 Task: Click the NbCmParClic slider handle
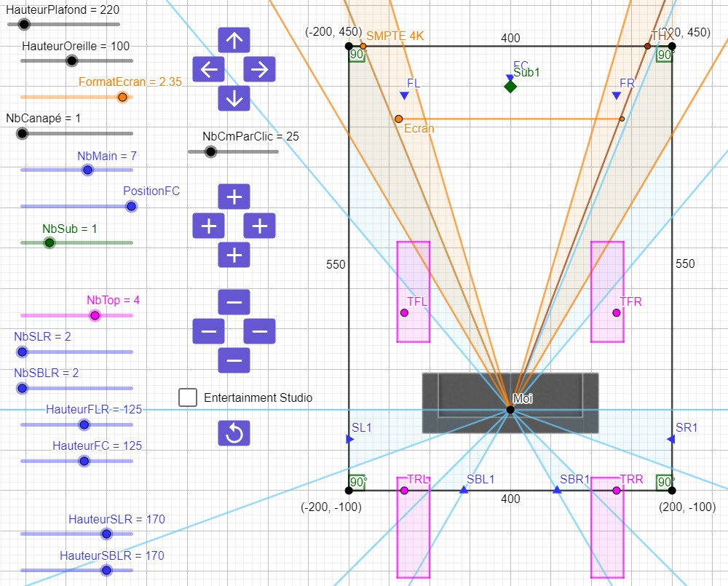click(210, 151)
